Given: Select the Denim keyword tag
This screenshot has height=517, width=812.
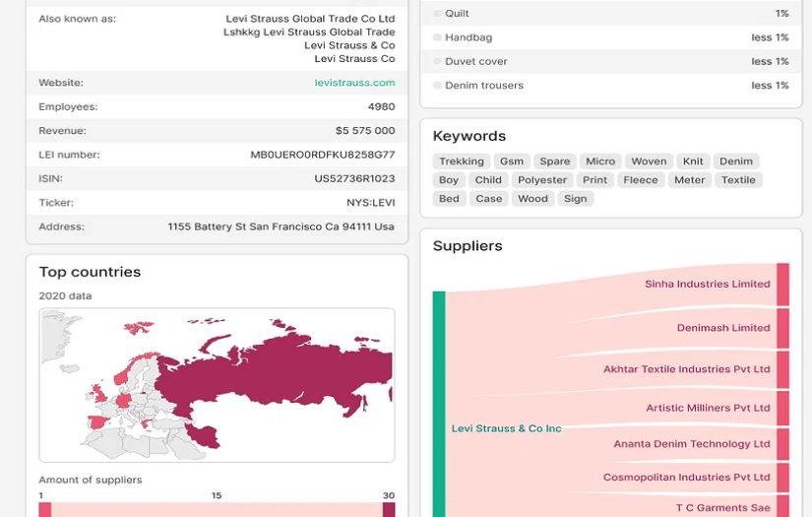Looking at the screenshot, I should [x=736, y=162].
